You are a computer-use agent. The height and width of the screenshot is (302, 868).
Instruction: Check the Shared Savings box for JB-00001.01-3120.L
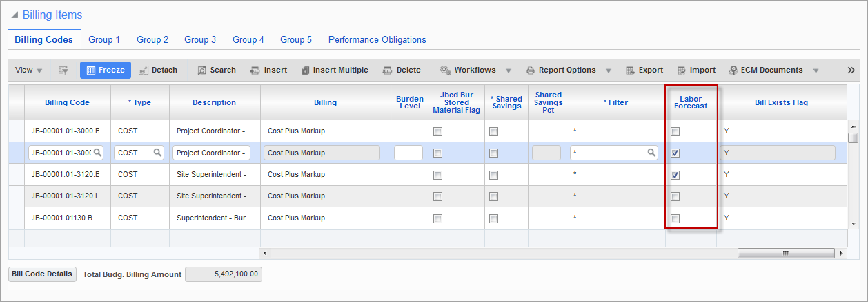(493, 196)
